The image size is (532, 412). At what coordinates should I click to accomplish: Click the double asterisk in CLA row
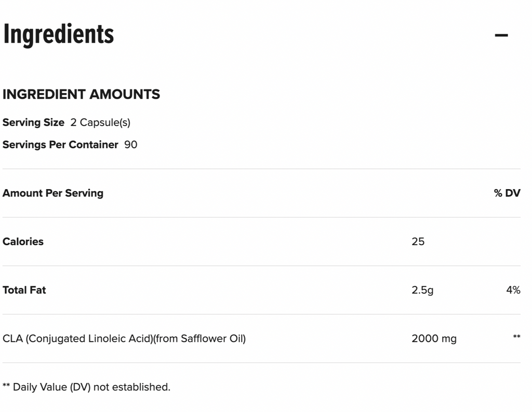coord(517,337)
